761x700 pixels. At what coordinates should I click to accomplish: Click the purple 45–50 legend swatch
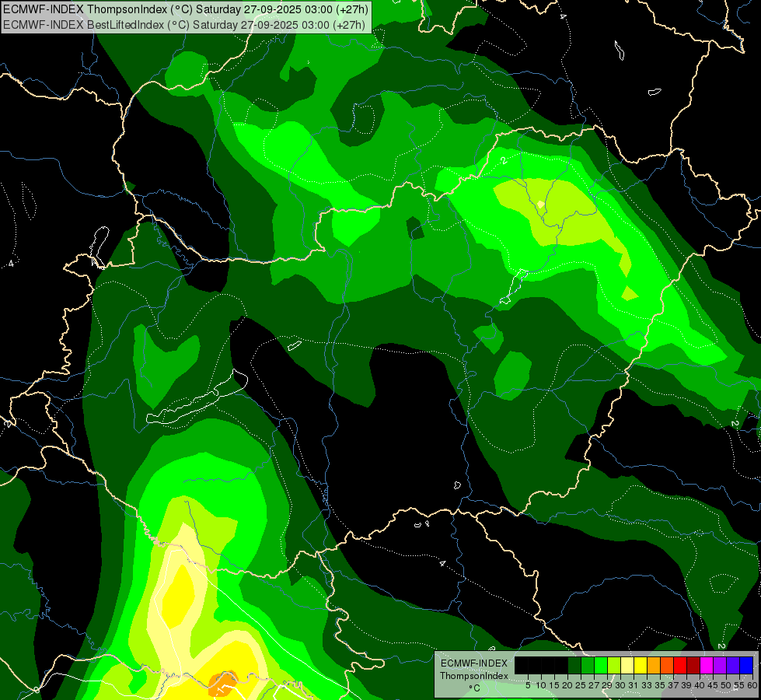tap(719, 665)
